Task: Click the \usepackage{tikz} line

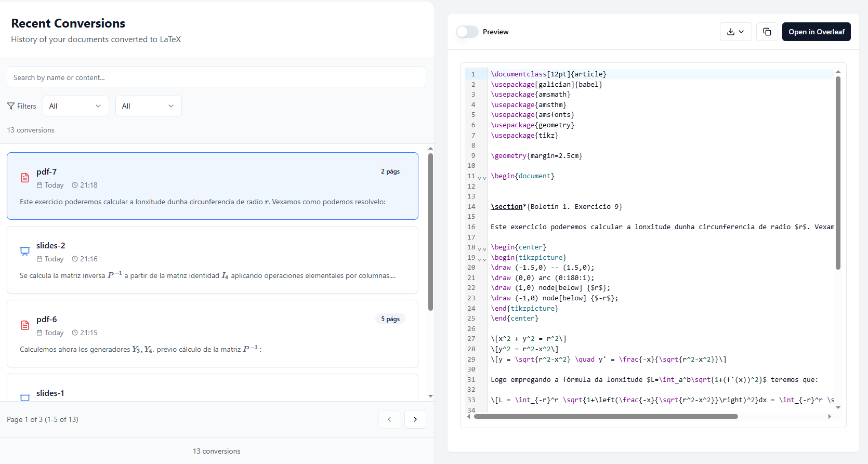Action: 524,136
